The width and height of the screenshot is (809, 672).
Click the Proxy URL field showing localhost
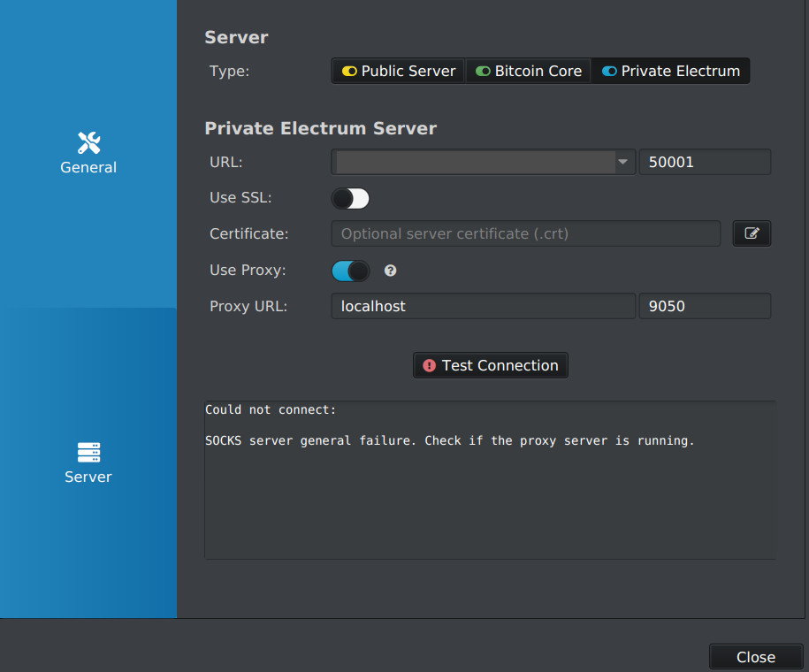tap(484, 306)
